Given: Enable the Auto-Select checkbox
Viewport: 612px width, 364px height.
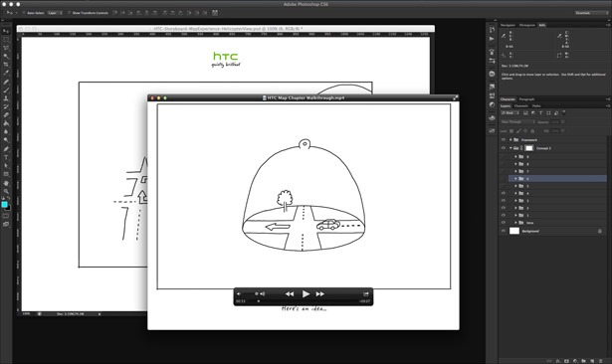Looking at the screenshot, I should click(24, 13).
